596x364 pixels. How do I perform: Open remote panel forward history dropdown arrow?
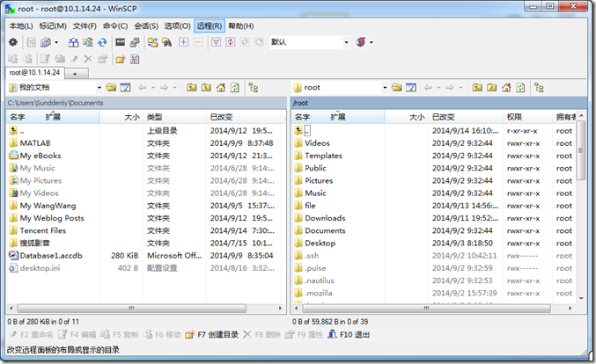click(460, 88)
